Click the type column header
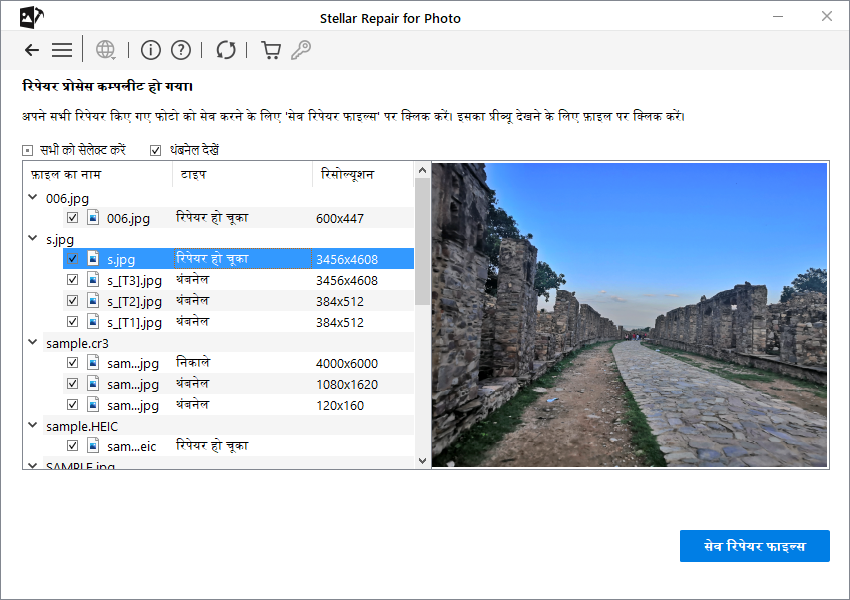 point(242,175)
